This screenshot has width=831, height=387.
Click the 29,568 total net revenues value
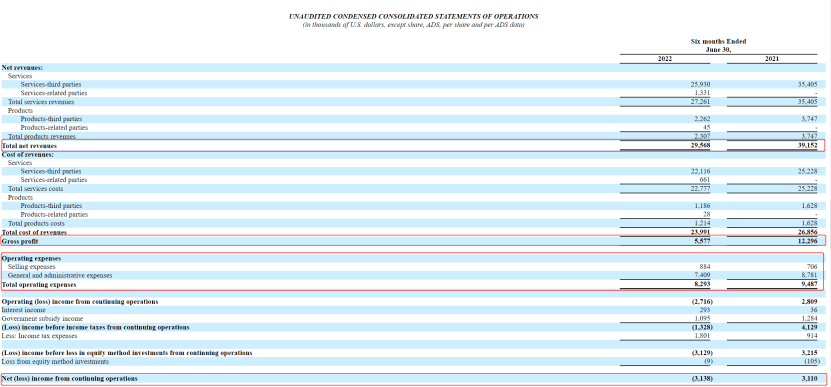point(701,145)
